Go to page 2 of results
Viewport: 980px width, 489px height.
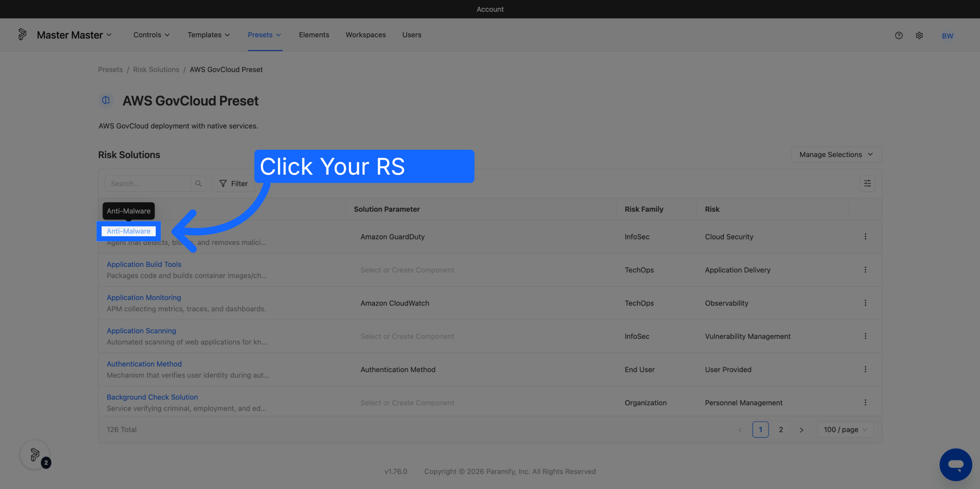[x=781, y=429]
